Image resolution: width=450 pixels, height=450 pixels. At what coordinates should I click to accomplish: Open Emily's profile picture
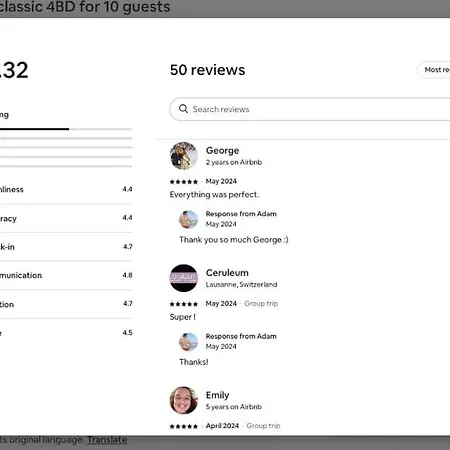(x=184, y=400)
